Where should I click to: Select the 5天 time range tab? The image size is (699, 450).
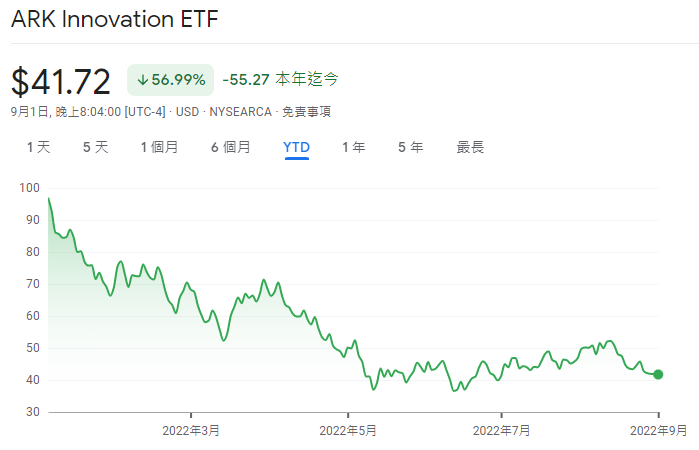[95, 147]
